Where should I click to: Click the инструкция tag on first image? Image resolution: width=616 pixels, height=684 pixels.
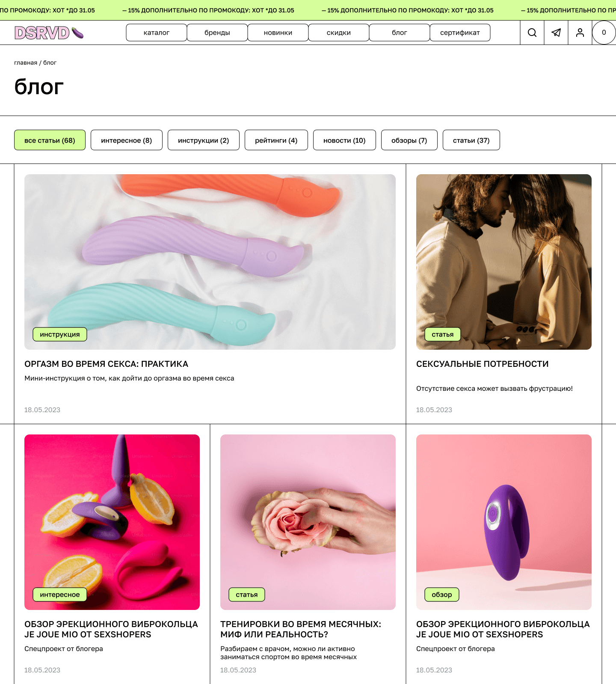(x=60, y=334)
